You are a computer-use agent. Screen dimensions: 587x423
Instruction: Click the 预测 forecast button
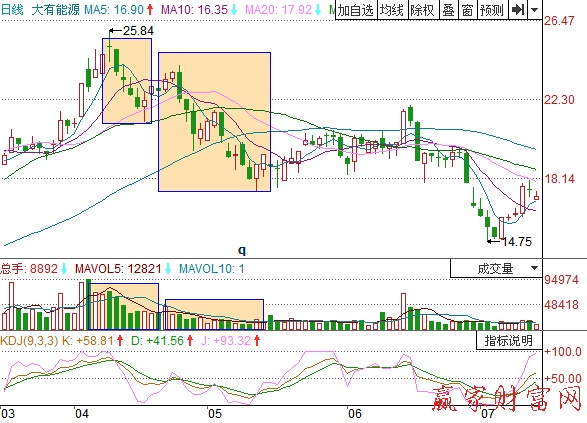[x=492, y=10]
